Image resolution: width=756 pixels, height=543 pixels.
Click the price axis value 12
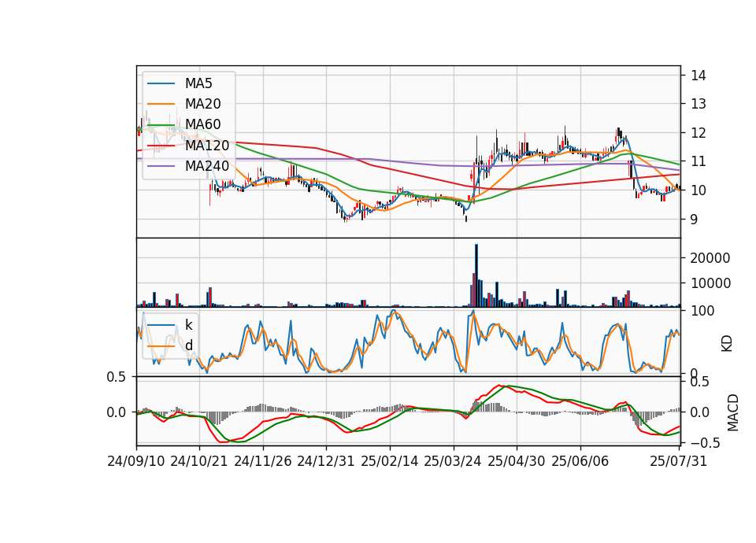click(x=699, y=132)
